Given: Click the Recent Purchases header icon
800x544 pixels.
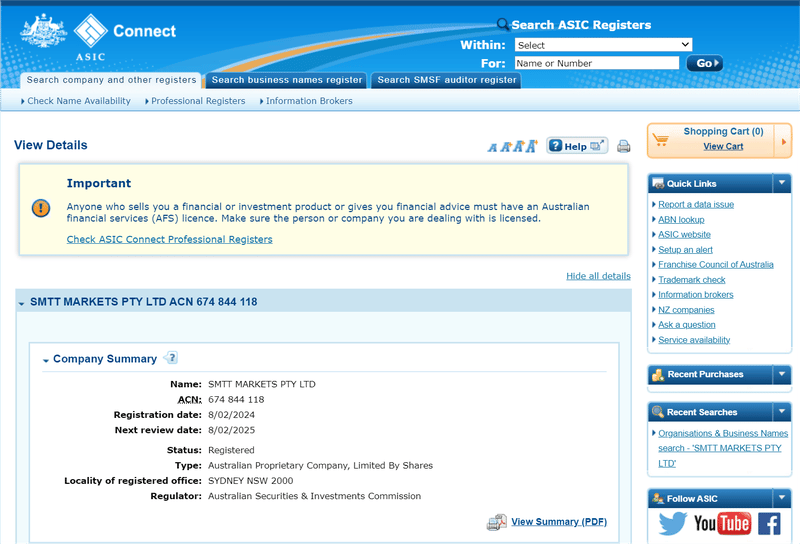Looking at the screenshot, I should [x=658, y=375].
